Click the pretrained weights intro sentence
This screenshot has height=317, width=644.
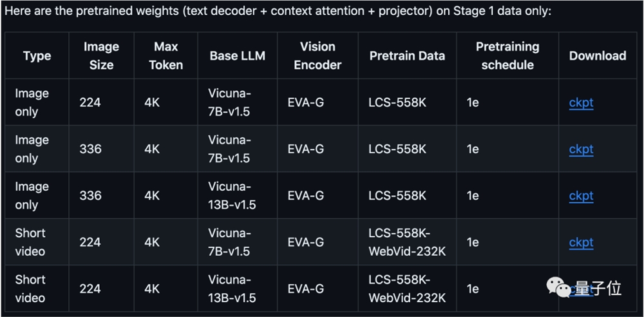click(x=276, y=12)
